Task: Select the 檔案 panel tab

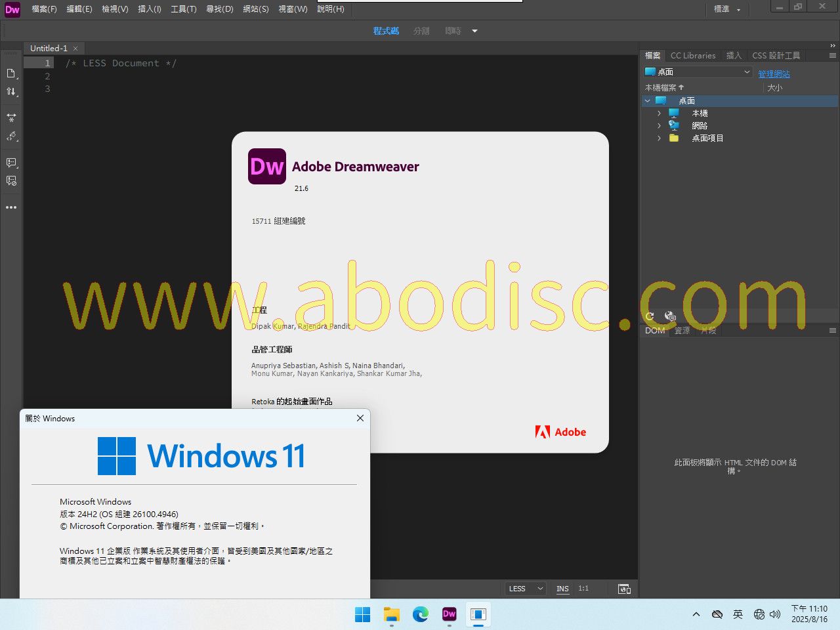Action: coord(653,56)
